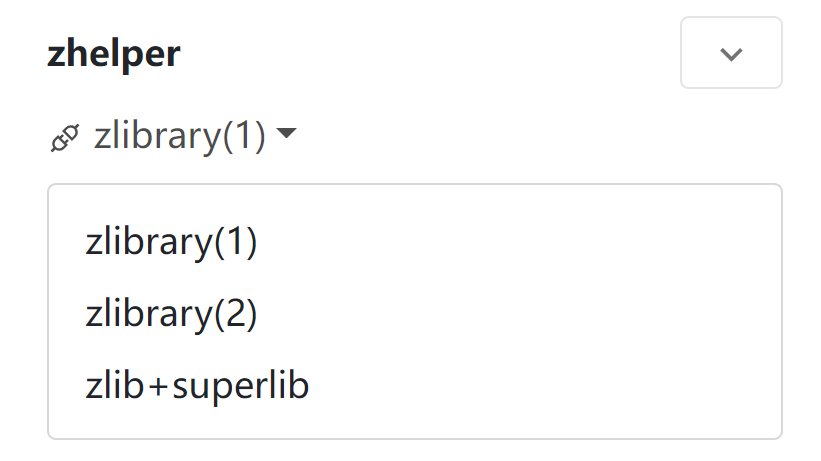Click the middle entry of the source list
The image size is (821, 461).
click(171, 314)
